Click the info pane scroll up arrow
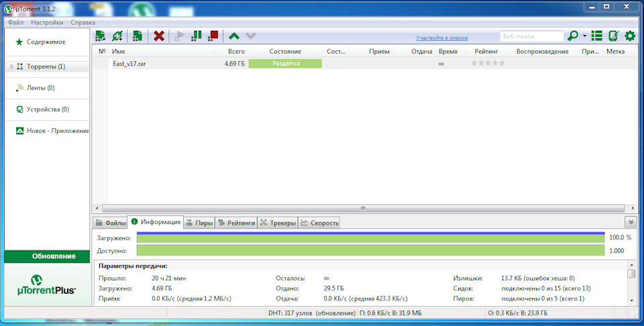Image resolution: width=644 pixels, height=326 pixels. pos(632,265)
